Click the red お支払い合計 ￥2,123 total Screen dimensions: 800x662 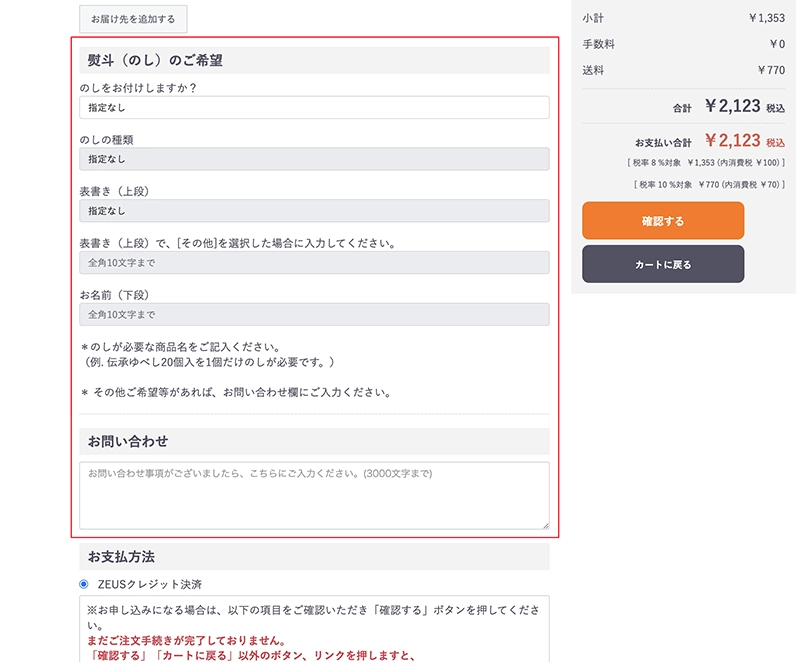click(733, 142)
